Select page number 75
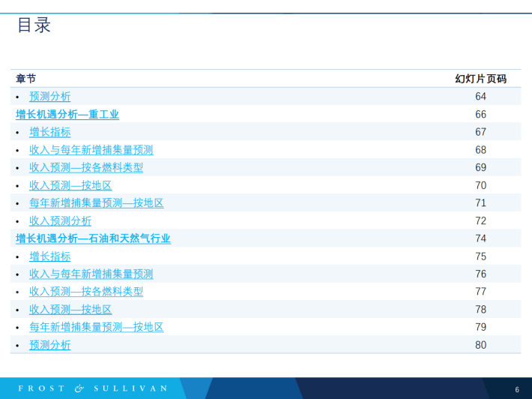Screen dimensions: 532x399 pos(481,256)
